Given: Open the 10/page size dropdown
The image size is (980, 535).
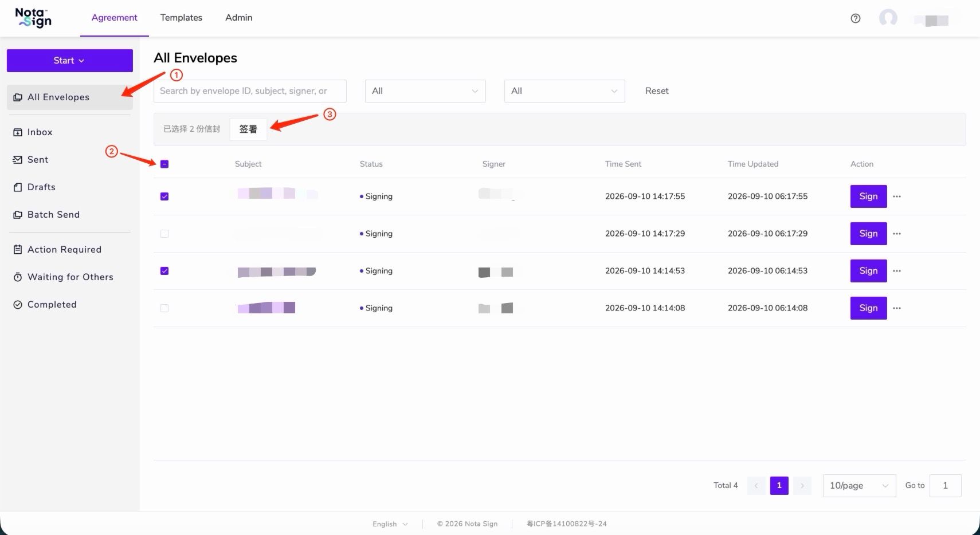Looking at the screenshot, I should point(860,486).
